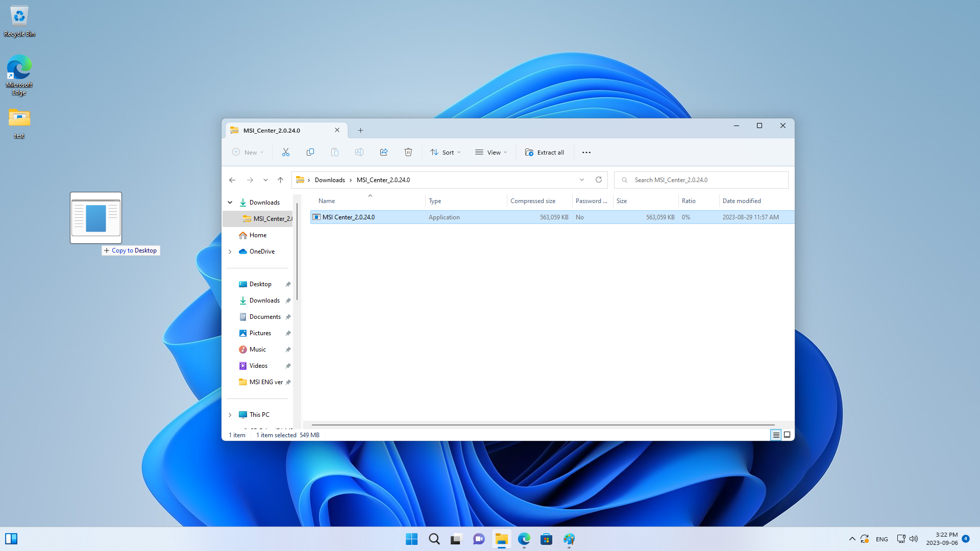This screenshot has height=551, width=980.
Task: Open the More options ellipsis menu
Action: (585, 152)
